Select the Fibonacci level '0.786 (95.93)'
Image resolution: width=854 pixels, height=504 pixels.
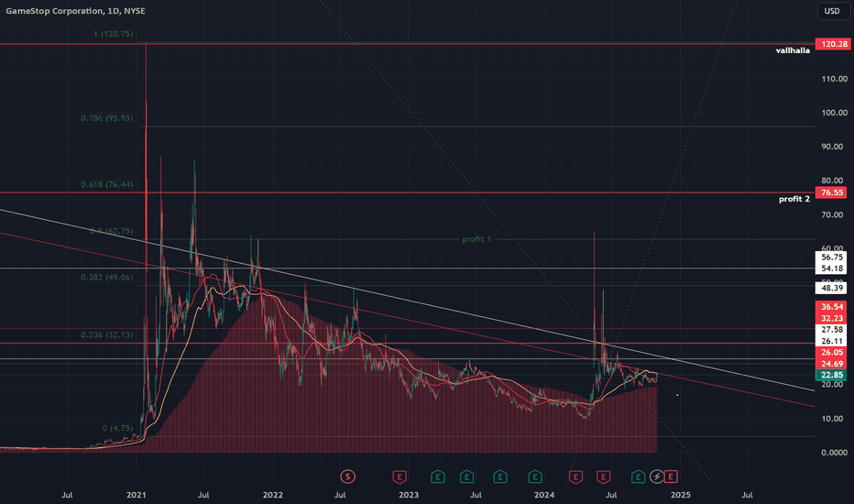106,118
